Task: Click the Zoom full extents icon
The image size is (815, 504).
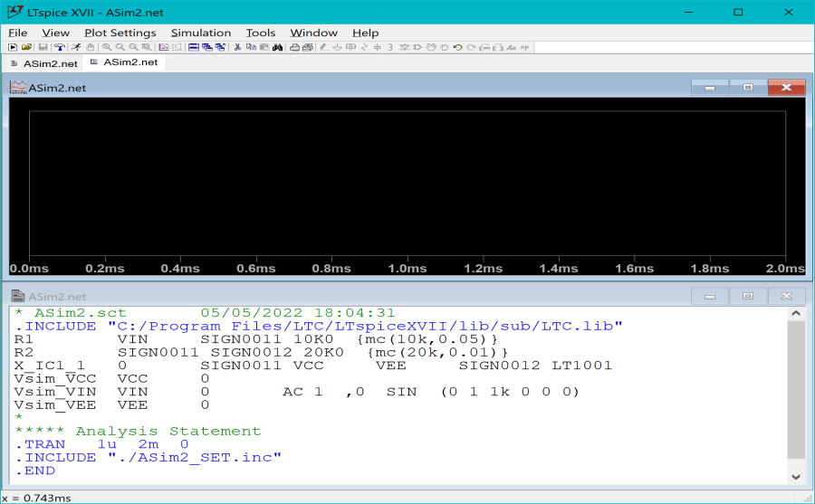Action: pos(147,47)
